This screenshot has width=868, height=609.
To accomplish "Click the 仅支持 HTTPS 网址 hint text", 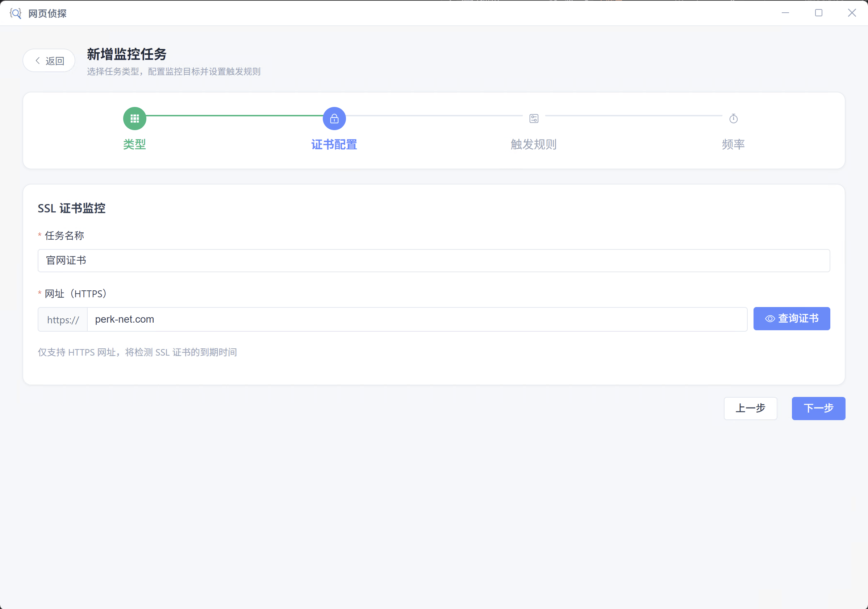I will tap(137, 352).
